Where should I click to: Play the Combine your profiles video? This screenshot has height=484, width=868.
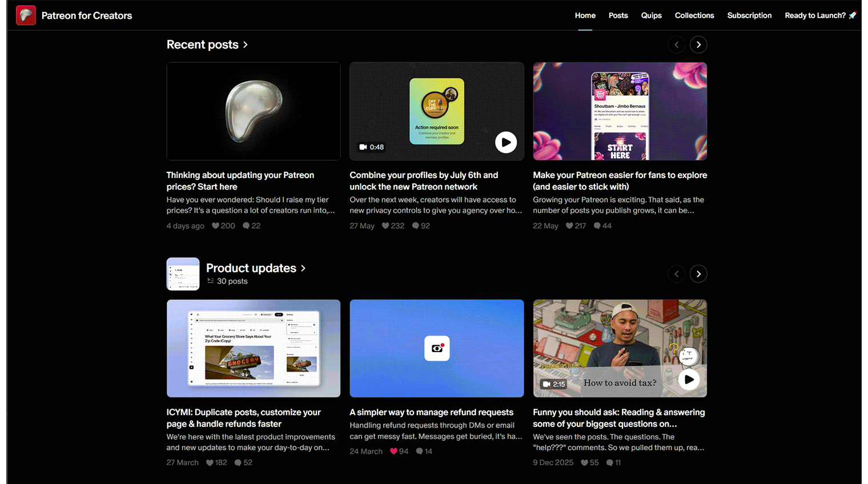(x=506, y=142)
